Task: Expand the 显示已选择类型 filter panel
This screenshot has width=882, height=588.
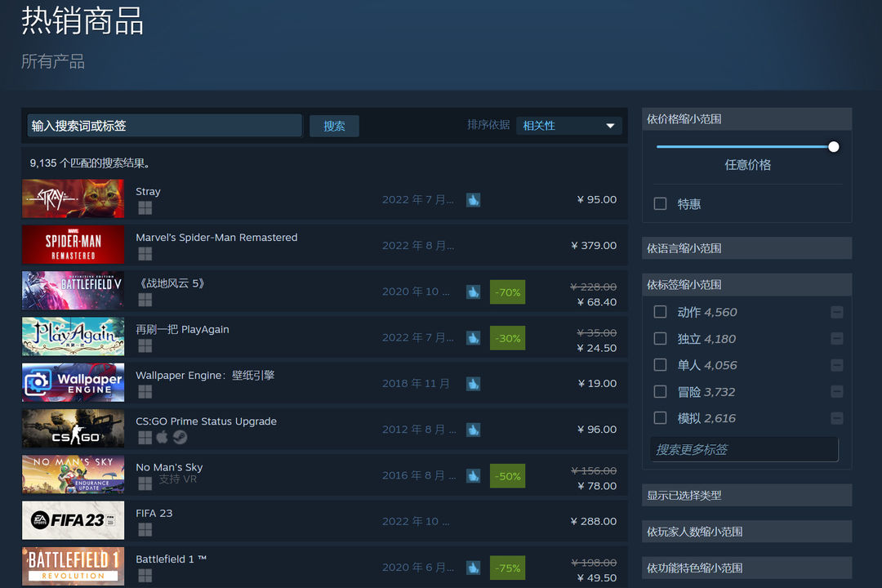Action: (x=747, y=496)
